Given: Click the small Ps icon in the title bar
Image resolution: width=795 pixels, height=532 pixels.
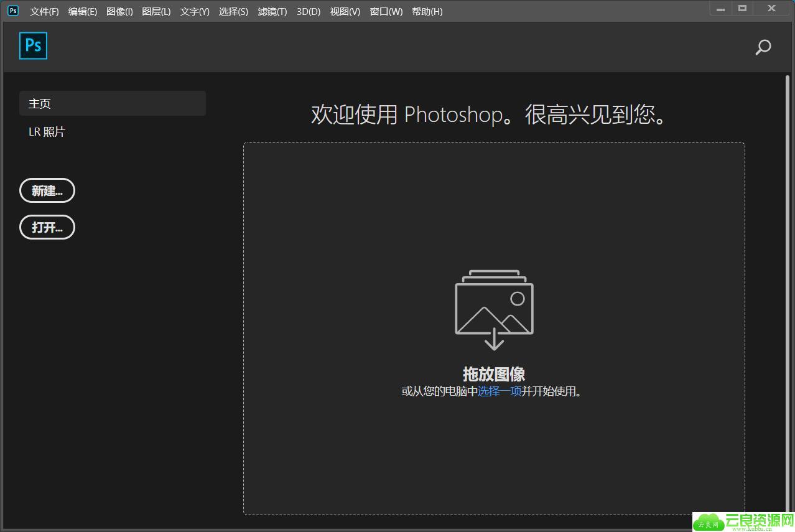Looking at the screenshot, I should 13,11.
